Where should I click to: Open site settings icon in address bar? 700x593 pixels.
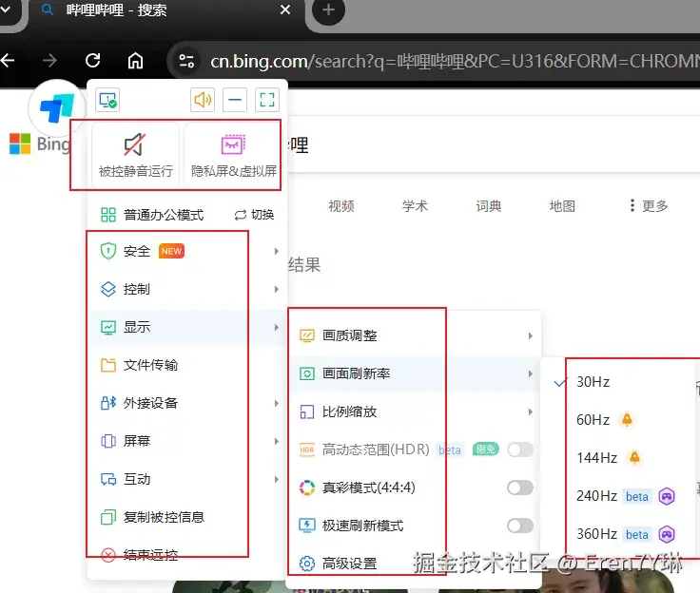[186, 61]
